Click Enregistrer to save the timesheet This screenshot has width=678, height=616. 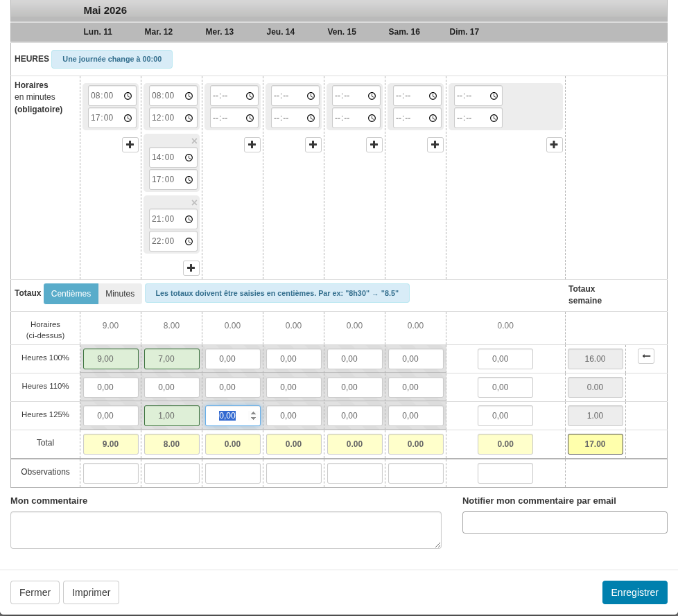point(635,592)
